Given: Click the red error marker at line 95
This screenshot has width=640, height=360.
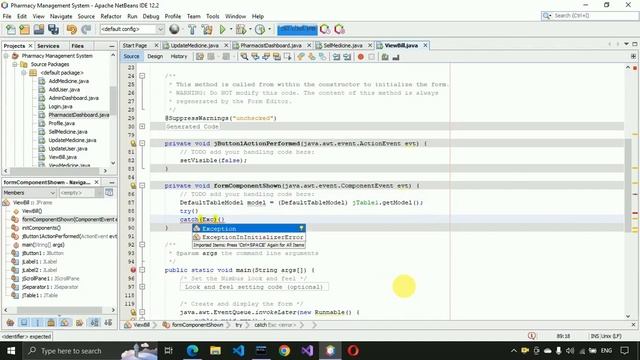Looking at the screenshot, I should (133, 270).
